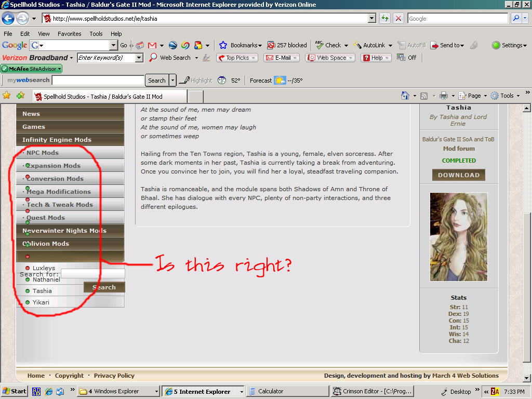Open the Windows Explorer taskbar group
This screenshot has height=399, width=532.
pos(118,392)
